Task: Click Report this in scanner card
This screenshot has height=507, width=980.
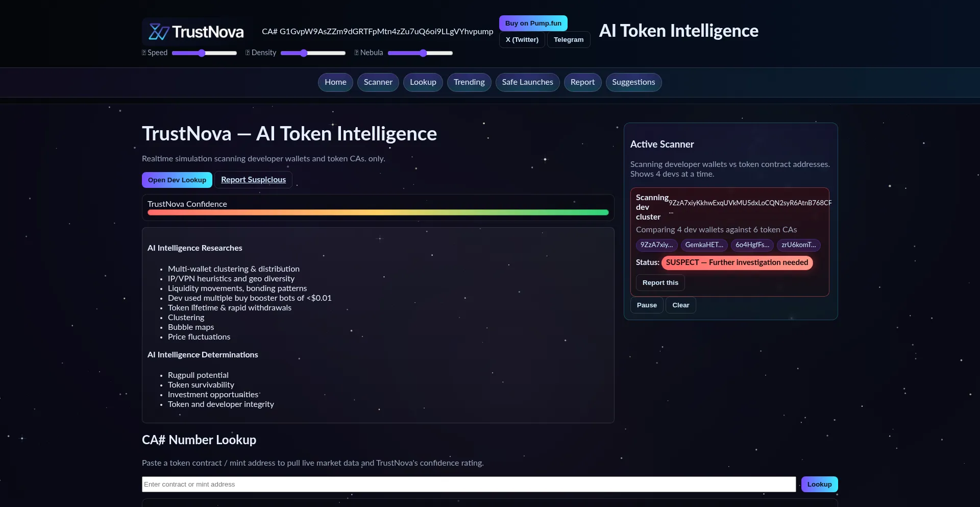Action: point(660,283)
